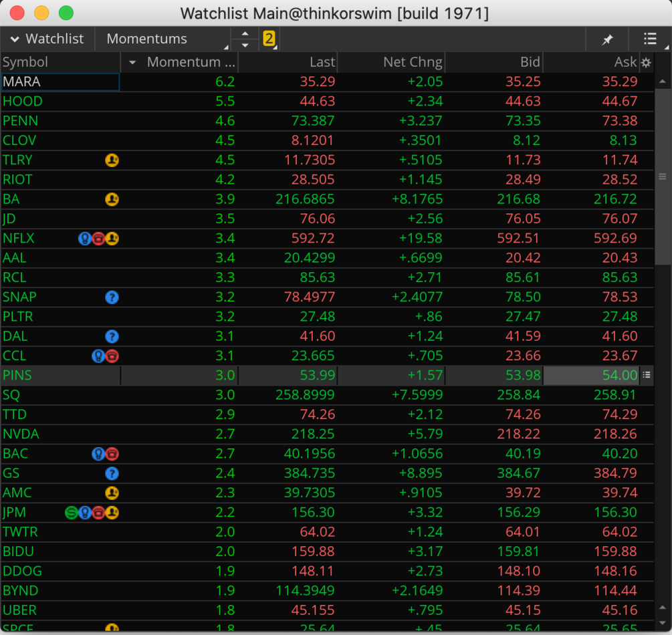Click GS blue question mark icon

point(112,473)
